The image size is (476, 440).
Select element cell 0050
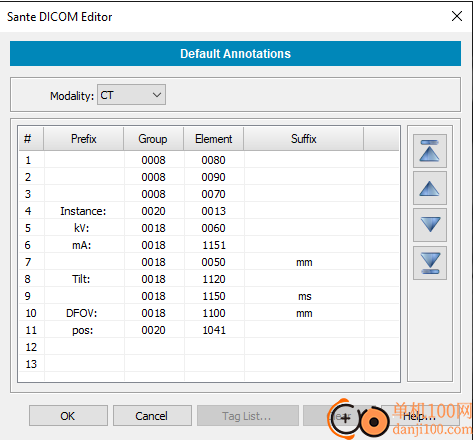[214, 262]
